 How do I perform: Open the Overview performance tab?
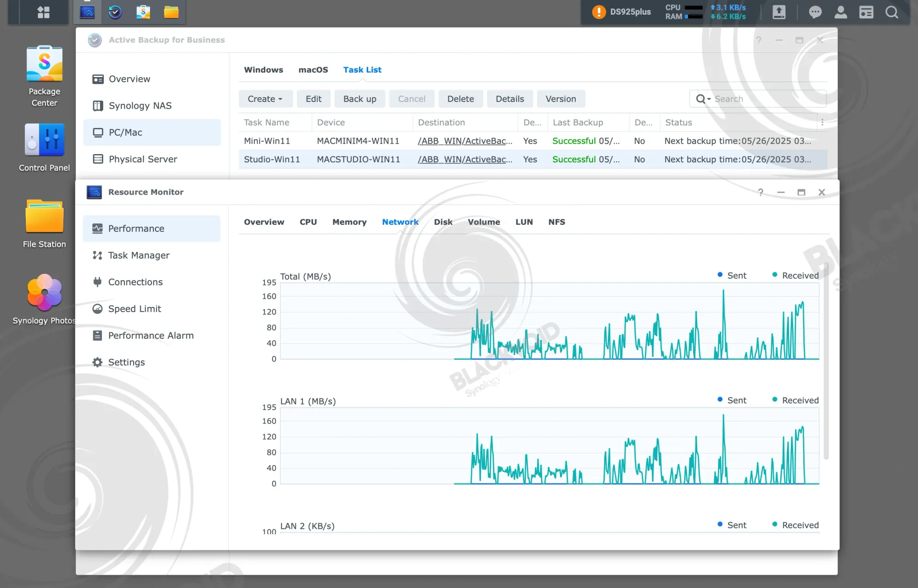264,222
